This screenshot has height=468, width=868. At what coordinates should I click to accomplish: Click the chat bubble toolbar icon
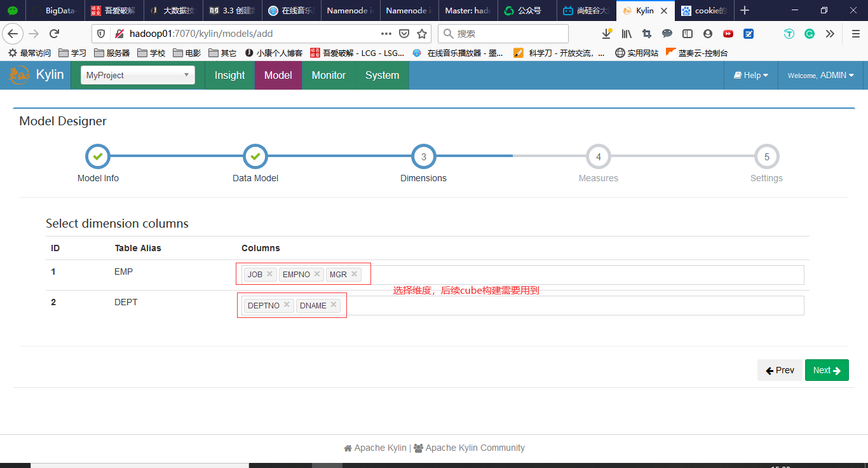[667, 34]
